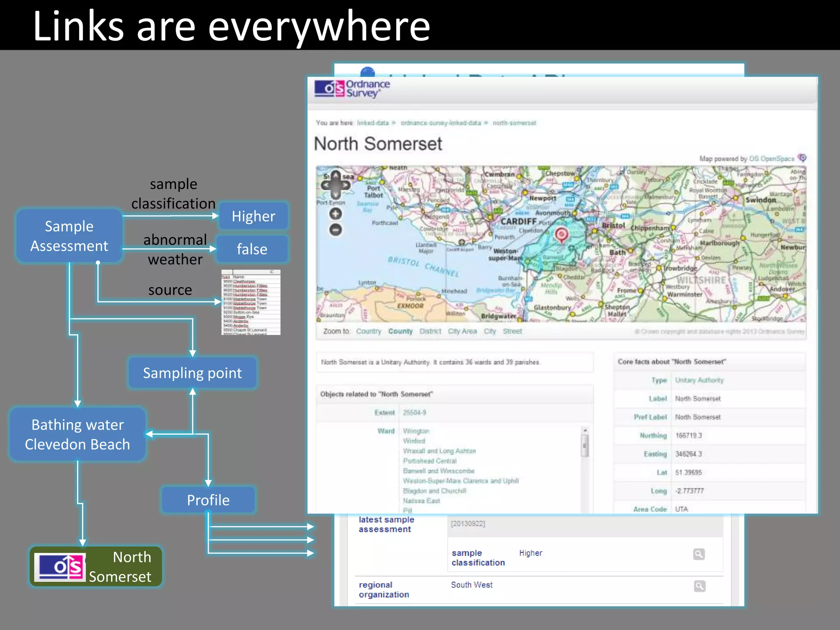
Task: Open Wraxall and Long Ashton ward
Action: coord(439,451)
